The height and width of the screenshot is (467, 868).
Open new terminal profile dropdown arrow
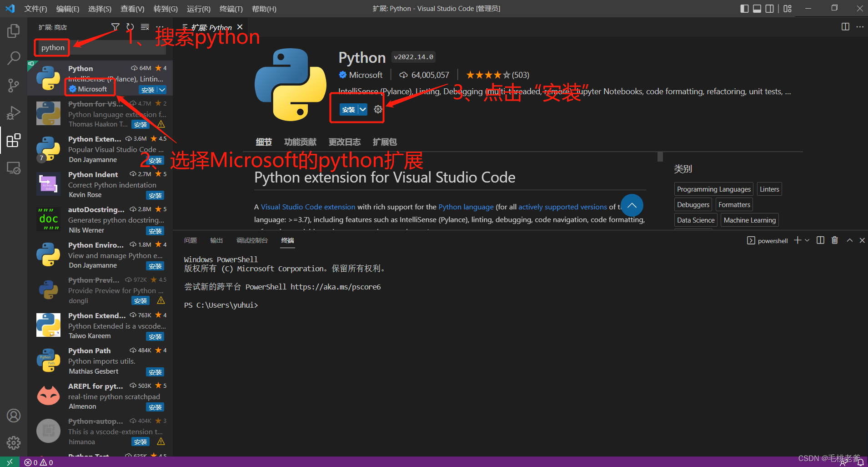(807, 240)
